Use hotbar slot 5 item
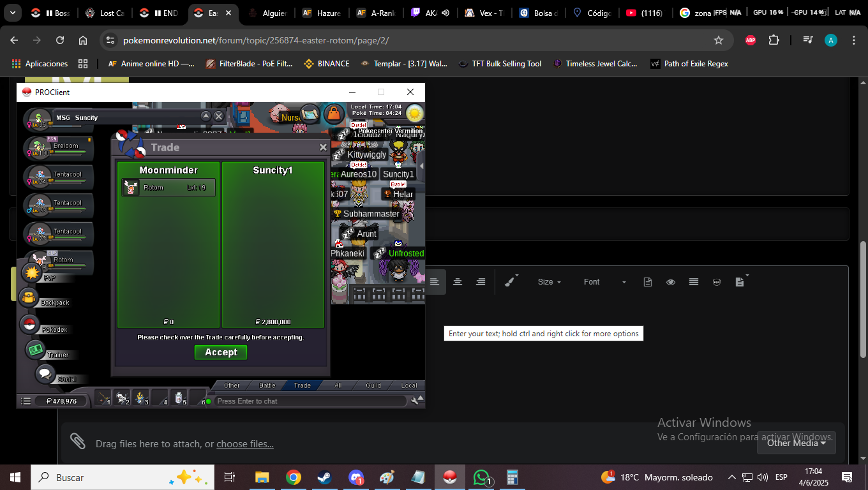This screenshot has width=868, height=490. pyautogui.click(x=179, y=398)
